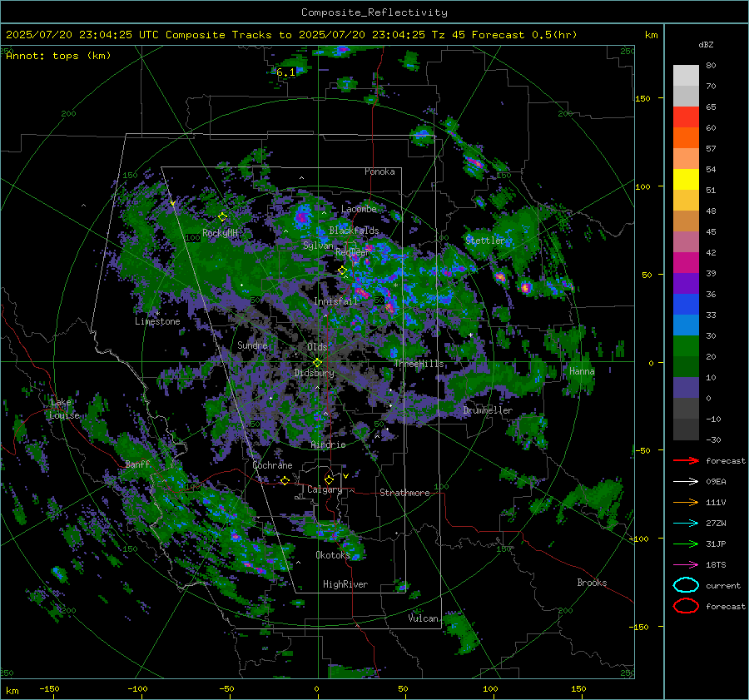
Task: Click the magenta 18TS arrow icon
Action: [686, 565]
